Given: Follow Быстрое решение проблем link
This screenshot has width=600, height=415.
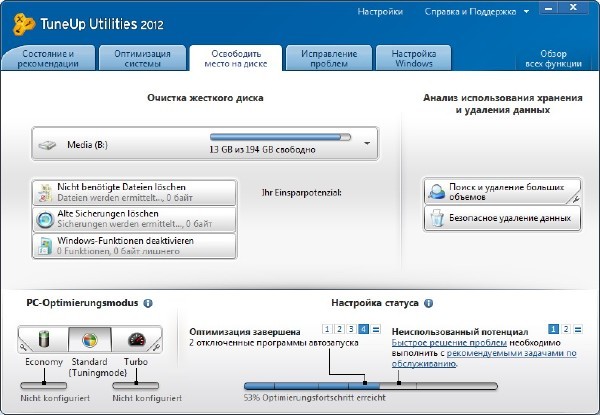Looking at the screenshot, I should [449, 343].
